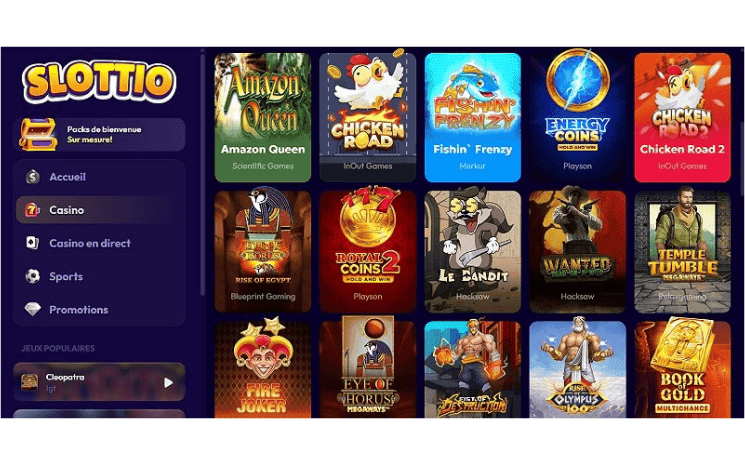745x465 pixels.
Task: Open Packs de bienvenue banner
Action: tap(99, 134)
